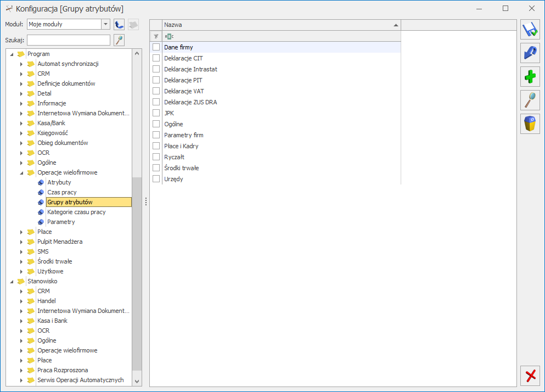
Task: Click the folder icon next to Detal
Action: [x=31, y=93]
